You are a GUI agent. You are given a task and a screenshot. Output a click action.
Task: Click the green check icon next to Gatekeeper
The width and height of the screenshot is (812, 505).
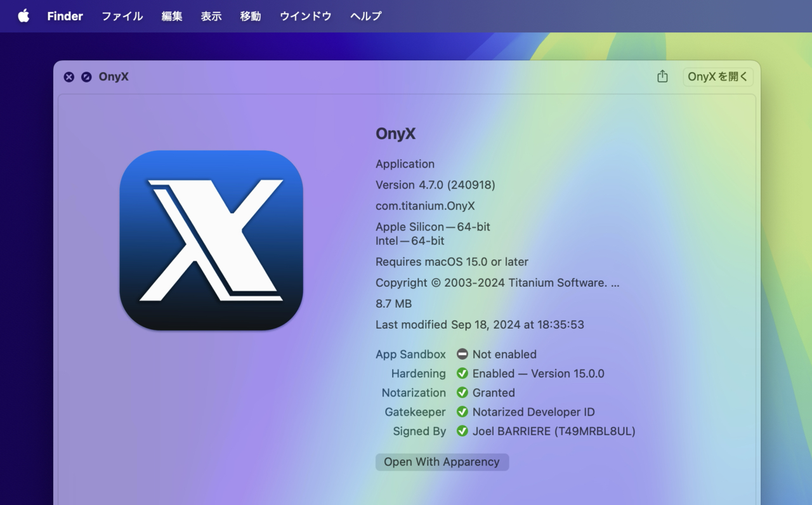462,412
